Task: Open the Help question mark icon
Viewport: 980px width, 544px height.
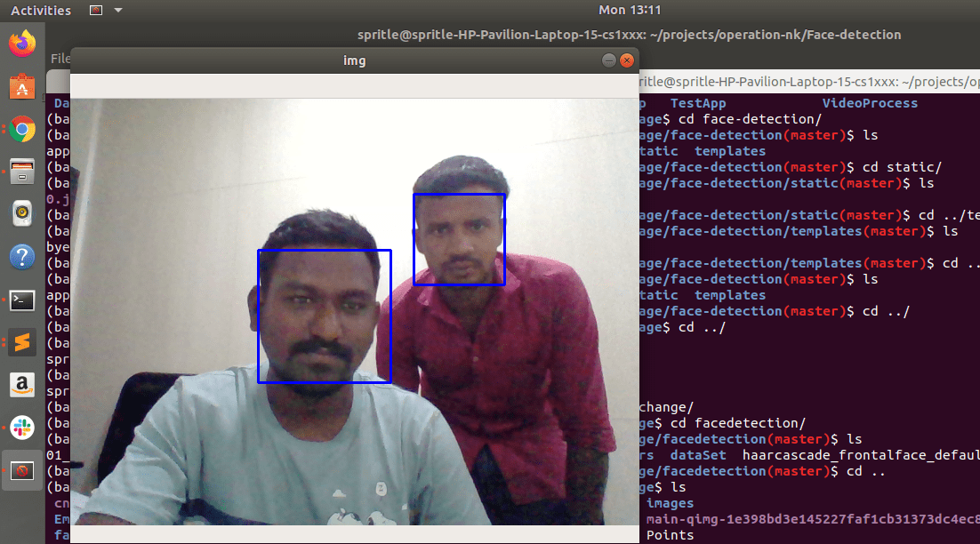Action: (22, 257)
